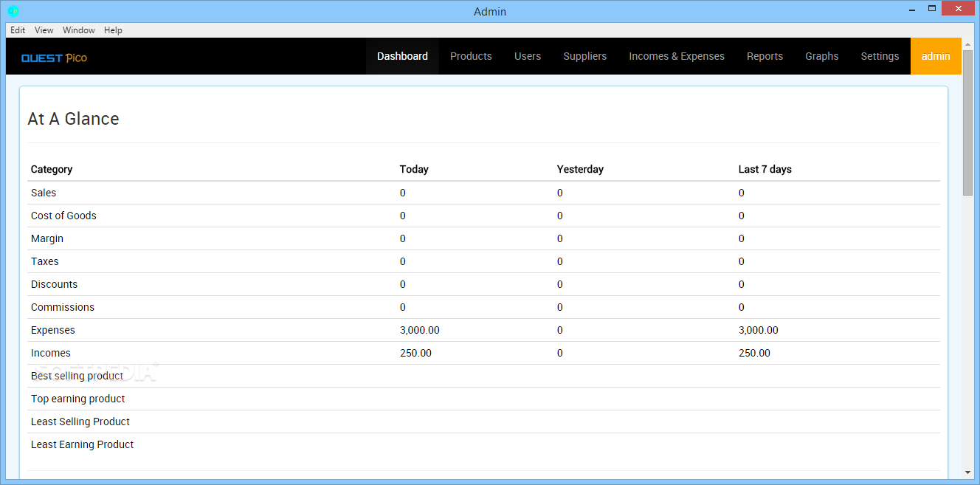This screenshot has height=485, width=980.
Task: Click the scrollbar down arrow
Action: click(x=967, y=472)
